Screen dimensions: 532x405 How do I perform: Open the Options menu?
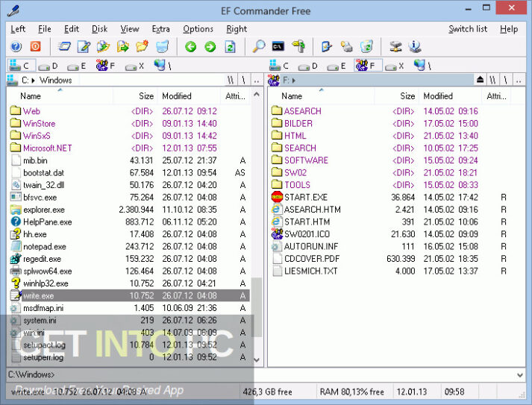click(x=198, y=29)
